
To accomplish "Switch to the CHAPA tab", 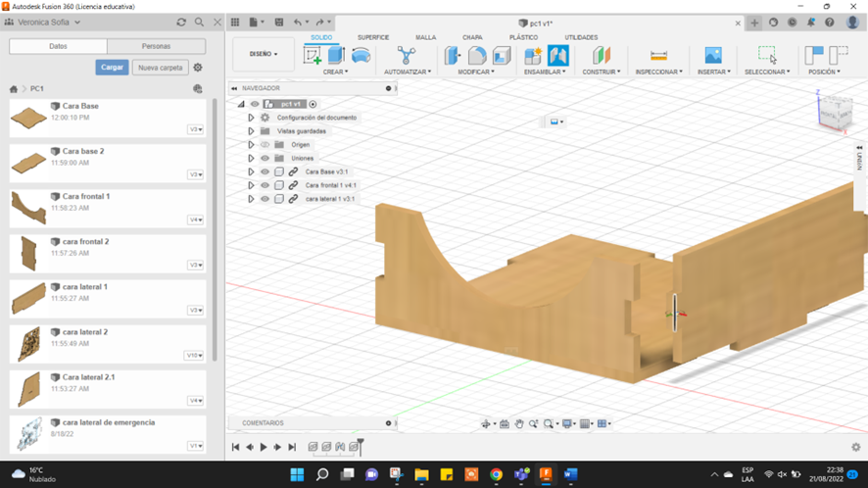I will click(x=472, y=37).
